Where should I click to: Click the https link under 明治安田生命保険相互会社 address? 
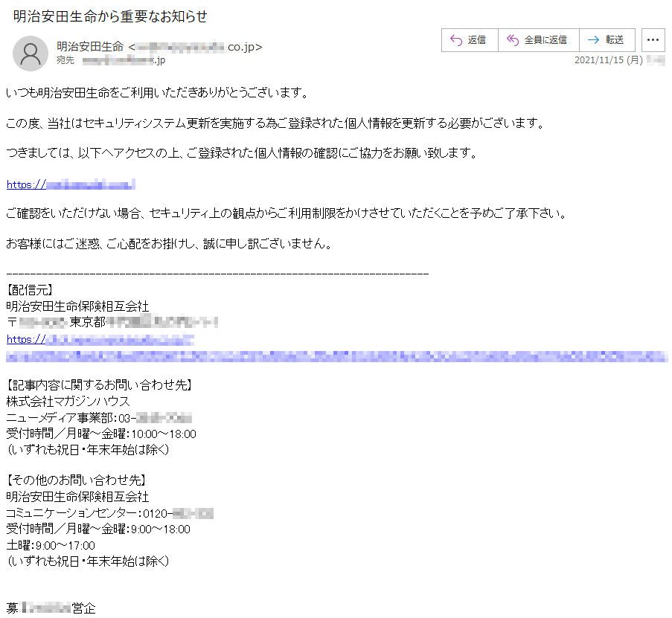[100, 339]
